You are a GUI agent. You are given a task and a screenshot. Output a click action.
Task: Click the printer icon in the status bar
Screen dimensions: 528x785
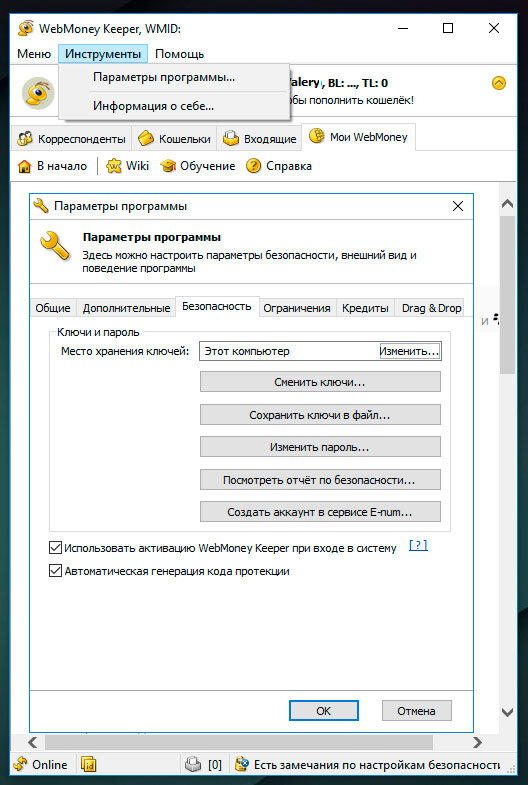193,764
